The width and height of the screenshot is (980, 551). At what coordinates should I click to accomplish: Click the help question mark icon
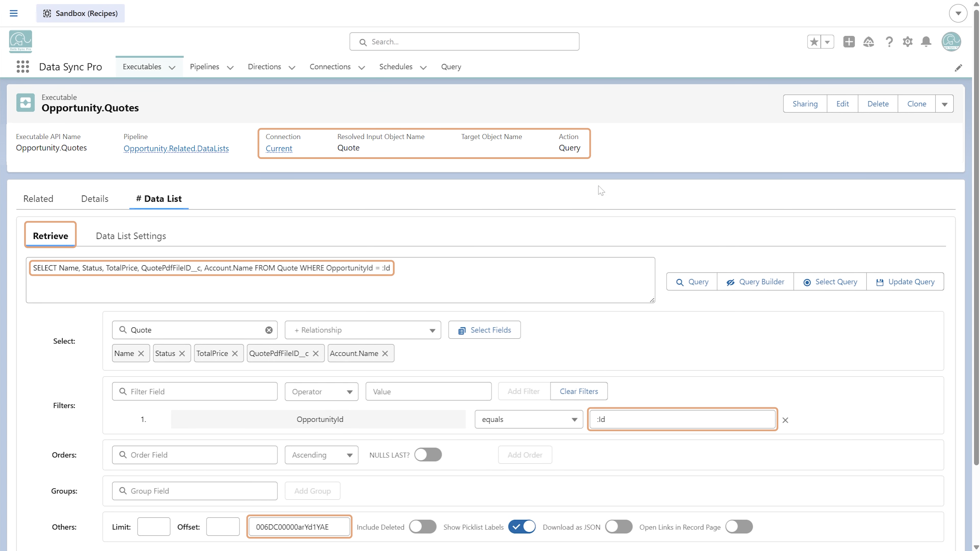889,41
